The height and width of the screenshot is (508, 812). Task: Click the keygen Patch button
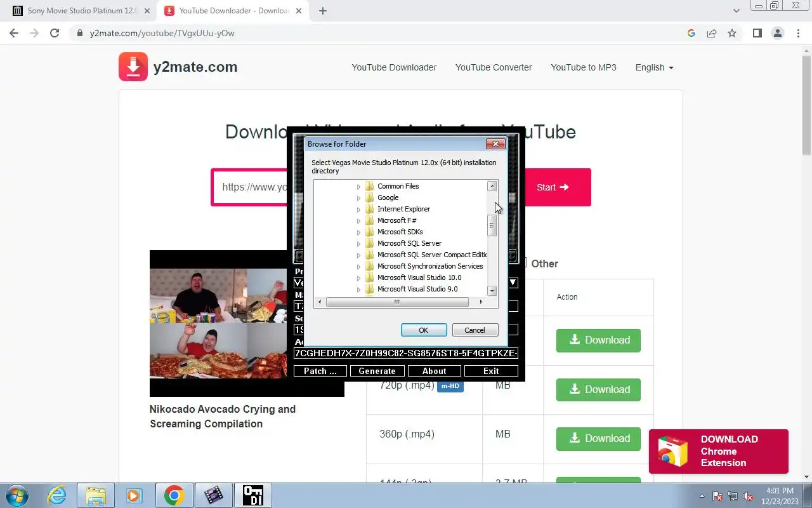pos(320,371)
